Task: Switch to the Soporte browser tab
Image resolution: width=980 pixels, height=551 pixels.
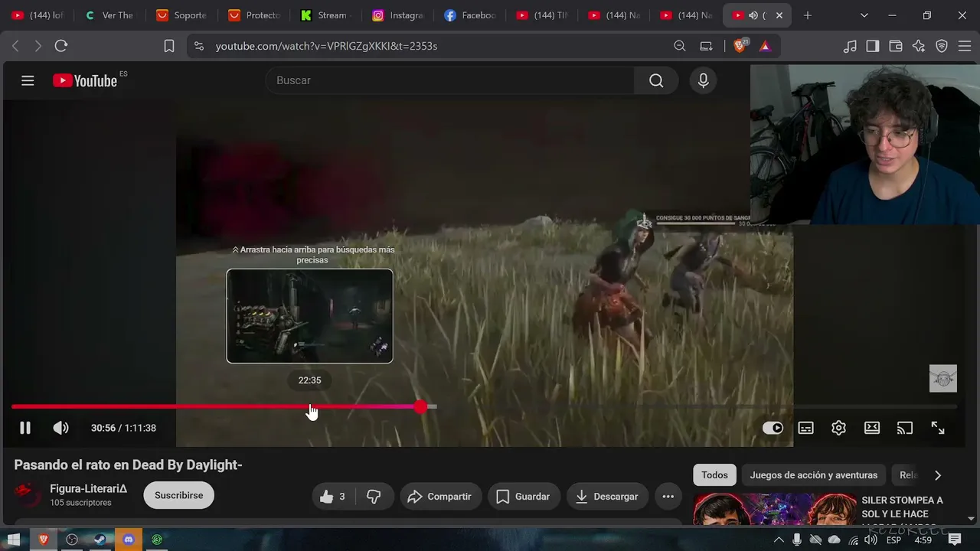Action: (x=181, y=15)
